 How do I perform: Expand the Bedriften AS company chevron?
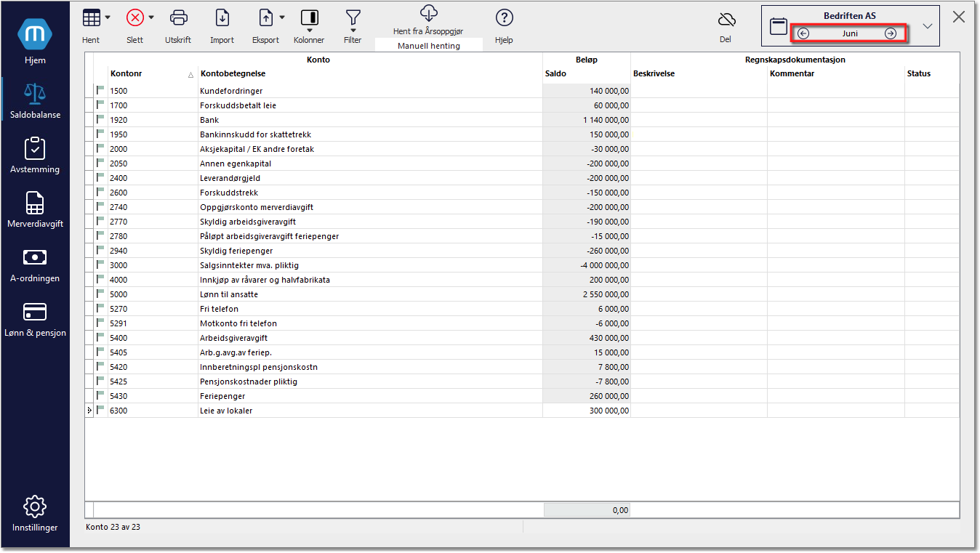[927, 26]
